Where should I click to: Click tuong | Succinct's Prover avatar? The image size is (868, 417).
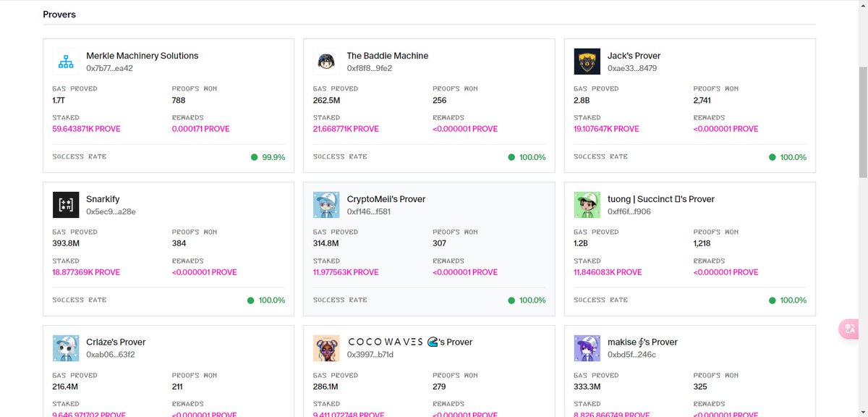587,205
